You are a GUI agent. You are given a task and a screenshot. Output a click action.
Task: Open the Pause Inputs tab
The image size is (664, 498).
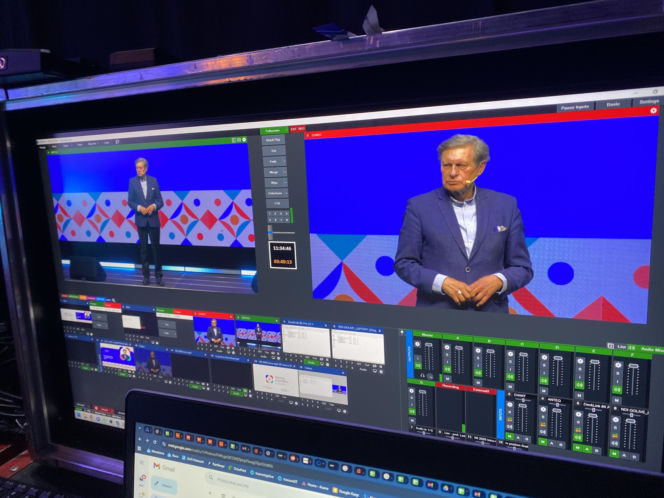[575, 106]
